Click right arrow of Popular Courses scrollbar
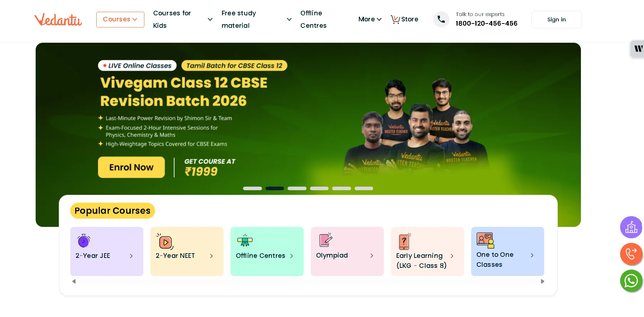 point(542,281)
